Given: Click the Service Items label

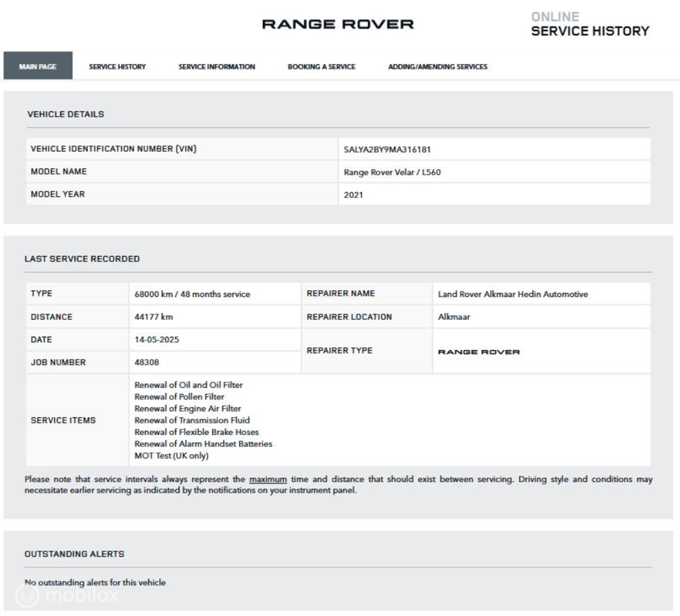Looking at the screenshot, I should (x=63, y=420).
